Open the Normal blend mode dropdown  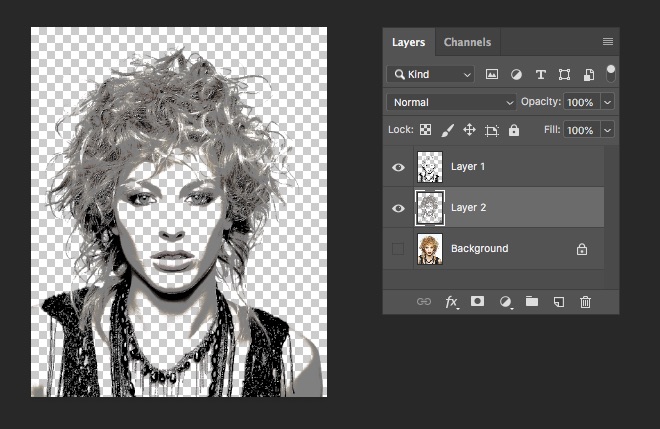click(x=451, y=102)
